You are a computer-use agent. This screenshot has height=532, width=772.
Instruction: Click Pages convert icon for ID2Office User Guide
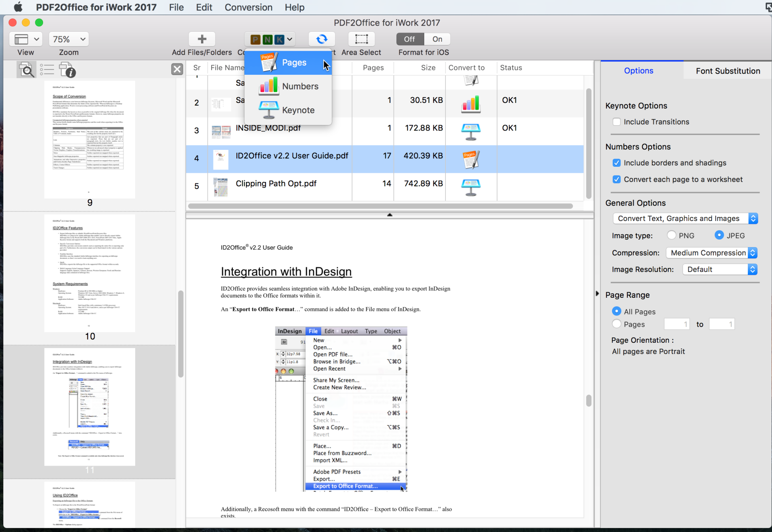[471, 160]
